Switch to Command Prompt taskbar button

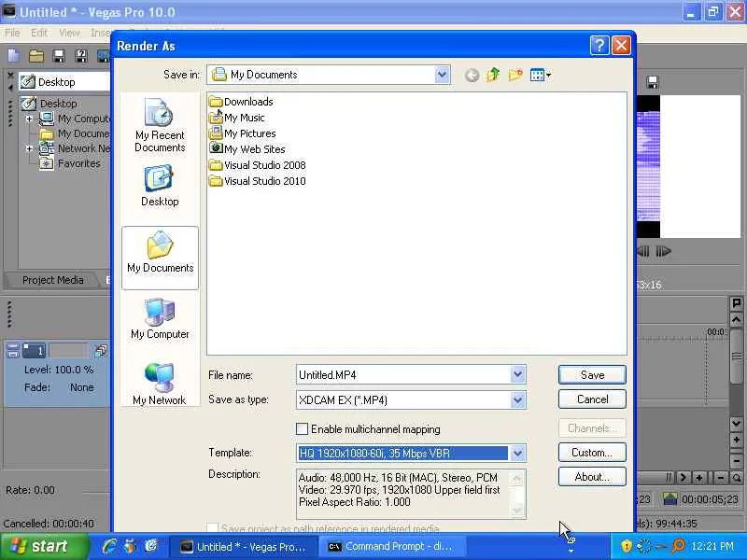click(390, 547)
